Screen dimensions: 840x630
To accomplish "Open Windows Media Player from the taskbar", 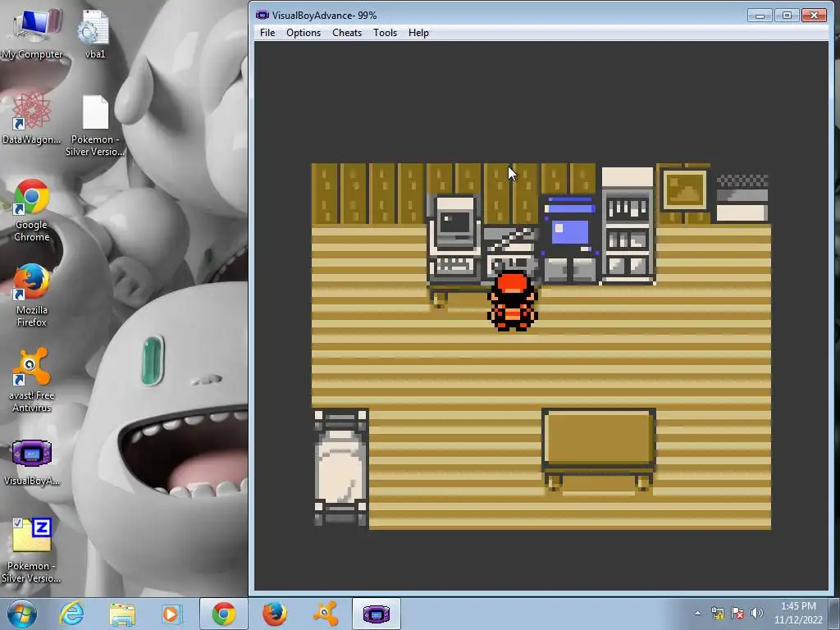I will tap(171, 614).
